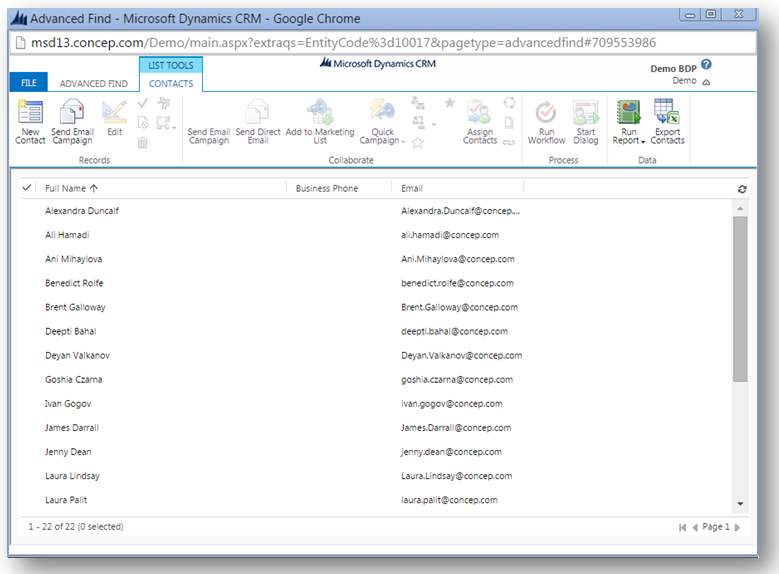Click the outlined star Unfollow icon
This screenshot has height=574, width=779.
point(418,143)
